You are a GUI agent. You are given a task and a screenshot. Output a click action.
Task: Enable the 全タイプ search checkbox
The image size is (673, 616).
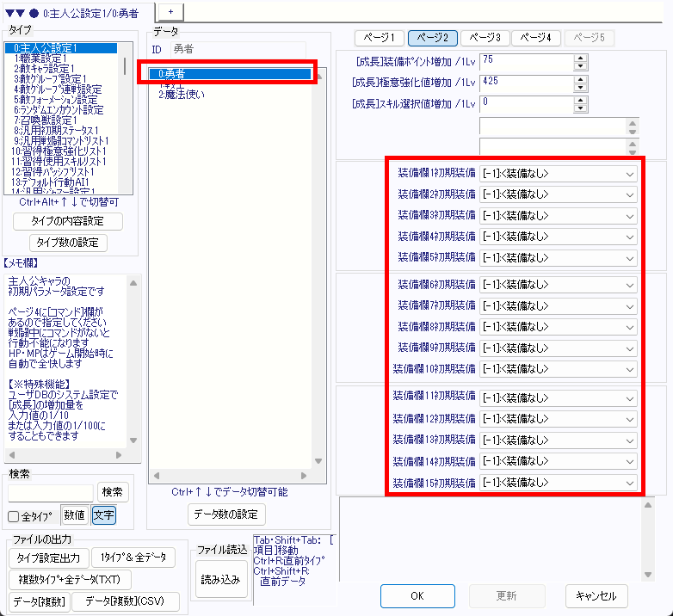pos(14,516)
